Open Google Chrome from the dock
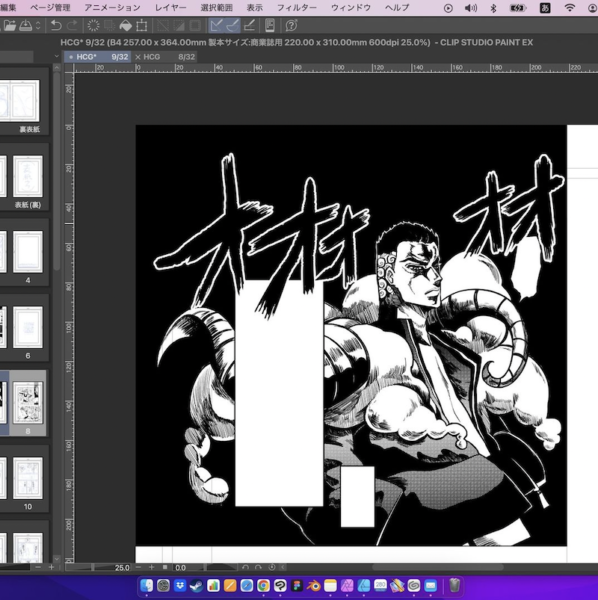 coord(263,585)
